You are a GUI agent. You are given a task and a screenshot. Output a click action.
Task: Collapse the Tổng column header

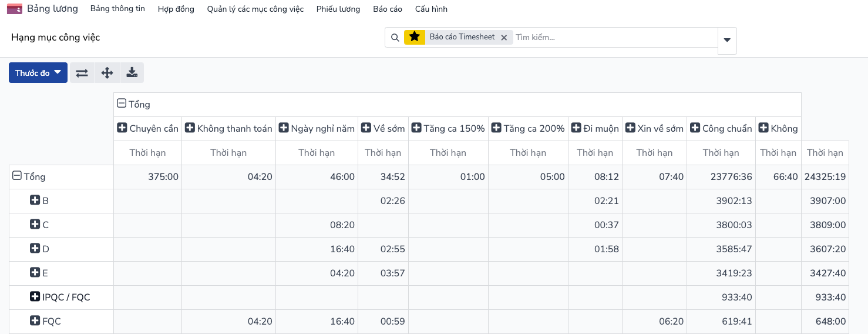[x=122, y=104]
